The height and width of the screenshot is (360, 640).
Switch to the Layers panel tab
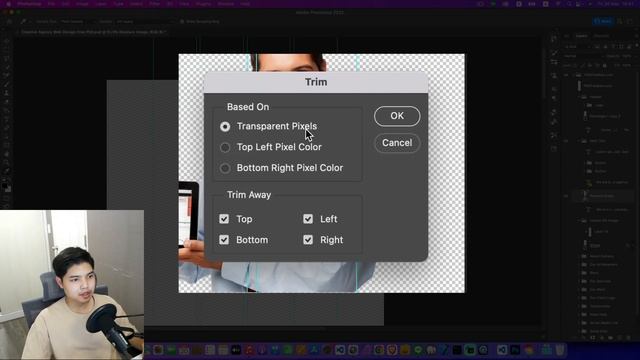[581, 36]
